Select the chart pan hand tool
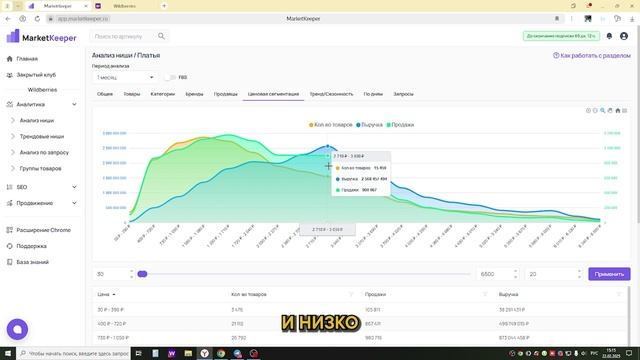Screen dimensions: 640x360 point(610,111)
